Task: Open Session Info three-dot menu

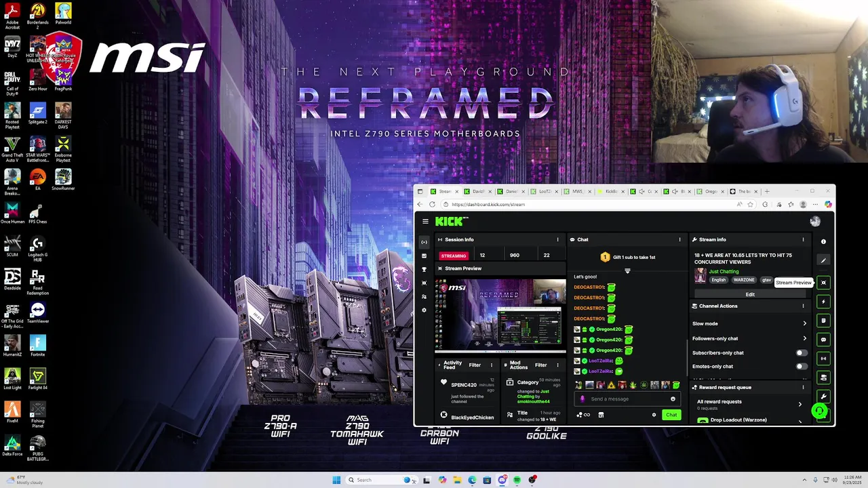Action: 557,239
